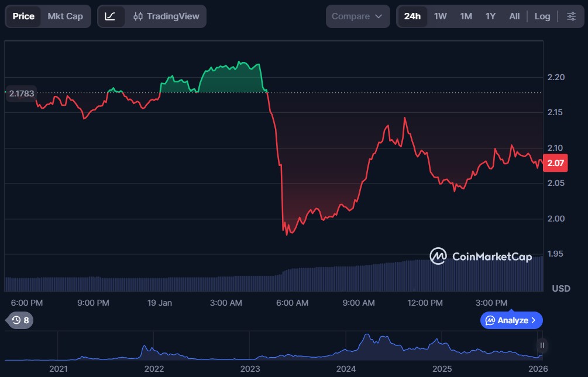Switch to TradingView candlestick chart
Screen dimensions: 588x377
point(166,16)
